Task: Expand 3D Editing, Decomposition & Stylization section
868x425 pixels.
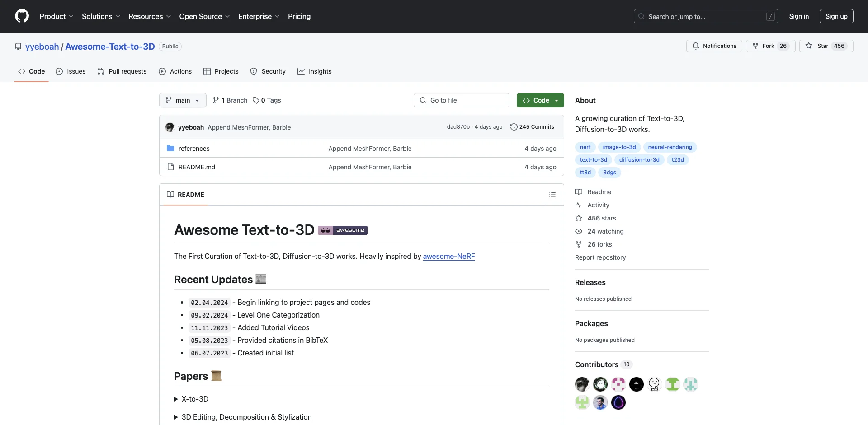Action: 243,417
